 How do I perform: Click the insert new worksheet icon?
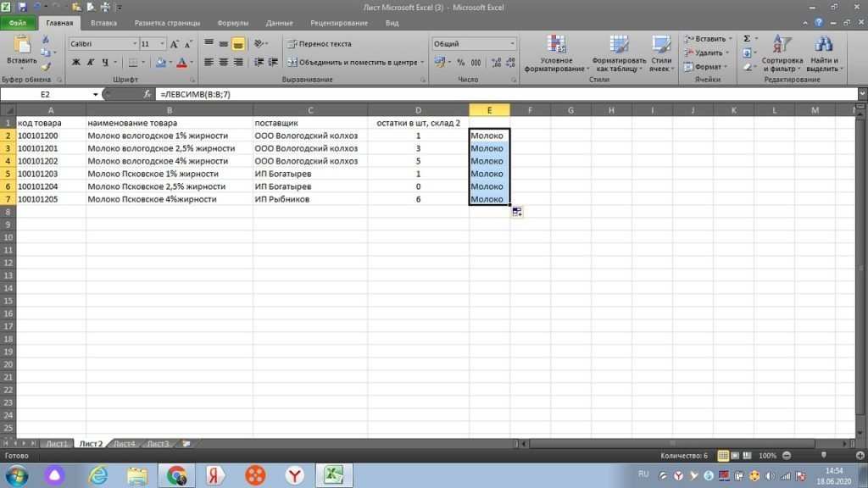point(186,444)
